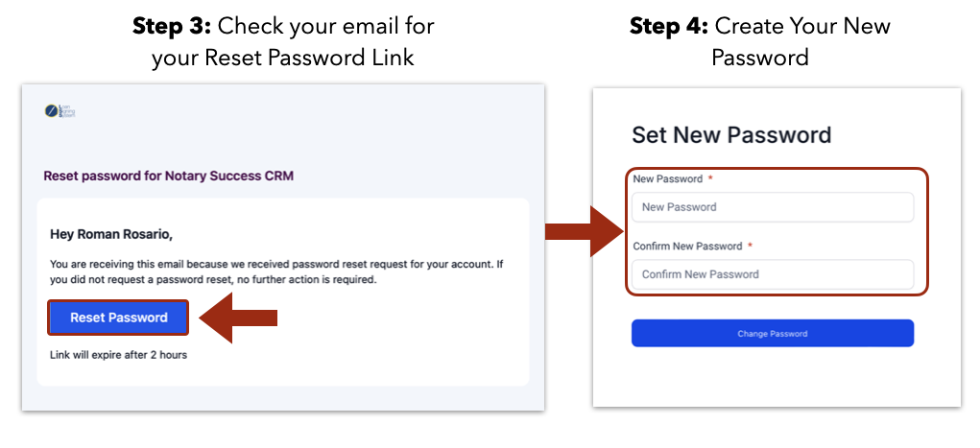Click the 'Link will expire after 2 hours' note
Viewport: 980px width, 448px height.
coord(118,355)
